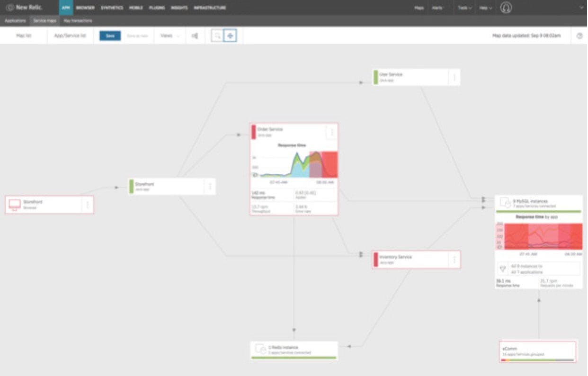
Task: Open User Service node options menu
Action: click(454, 77)
